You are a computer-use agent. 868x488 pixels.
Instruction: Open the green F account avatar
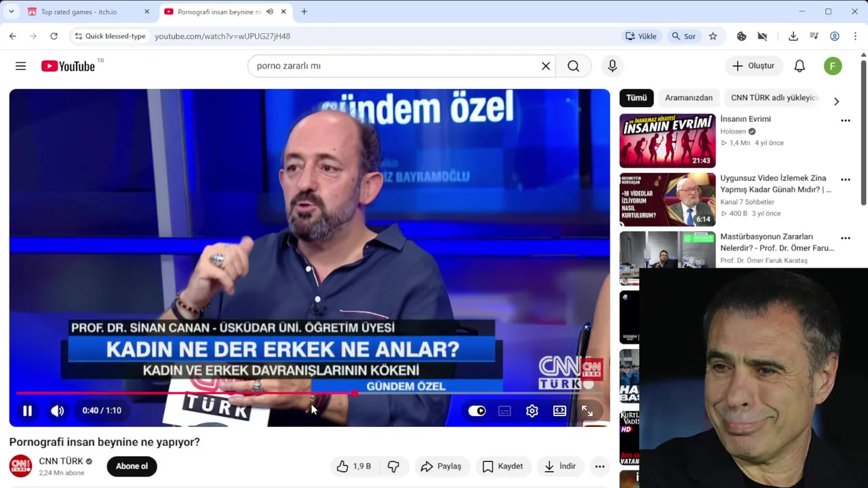coord(833,66)
